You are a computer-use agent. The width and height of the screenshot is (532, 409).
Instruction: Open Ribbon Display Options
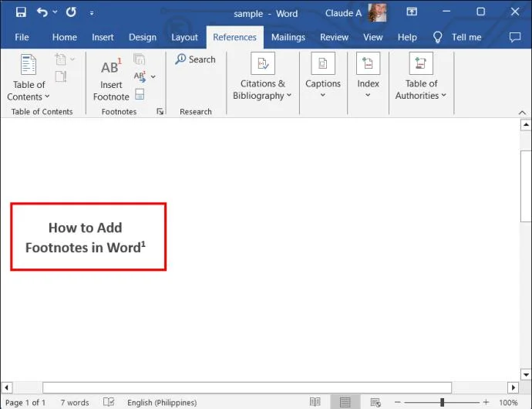tap(412, 12)
